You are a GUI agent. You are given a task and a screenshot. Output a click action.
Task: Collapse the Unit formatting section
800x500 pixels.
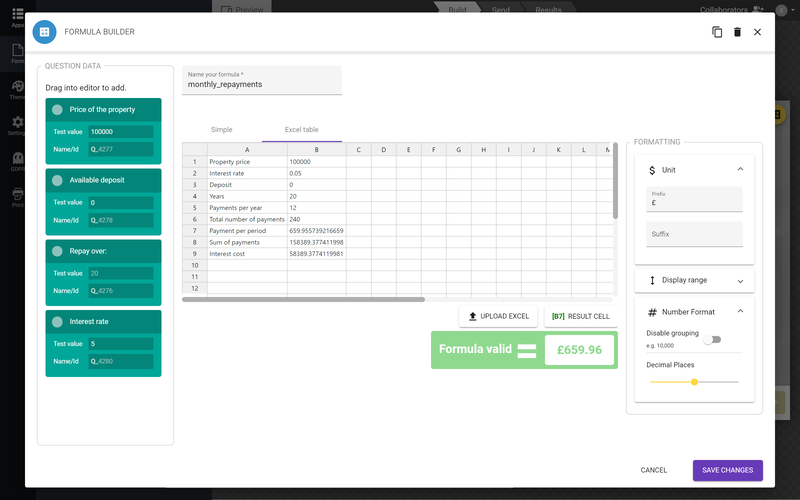[740, 169]
